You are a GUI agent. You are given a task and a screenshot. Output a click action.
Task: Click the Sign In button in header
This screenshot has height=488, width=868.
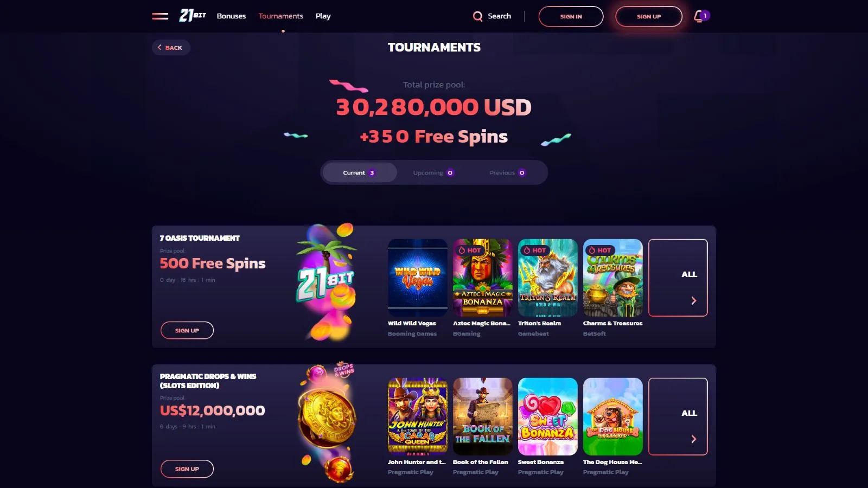click(571, 16)
